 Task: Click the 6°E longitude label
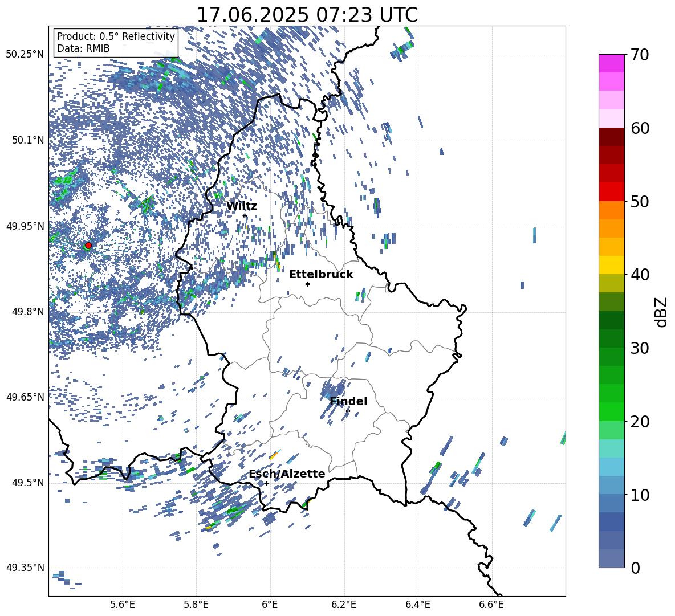pos(270,605)
